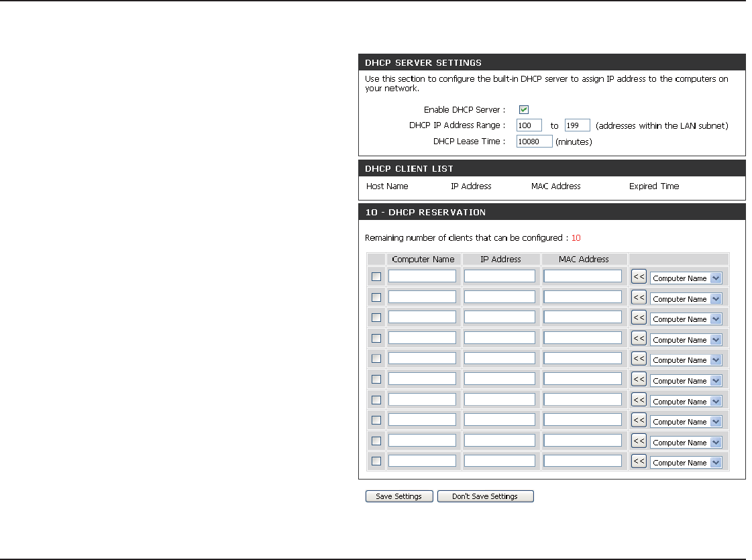
Task: Click the Save Settings button
Action: 399,496
